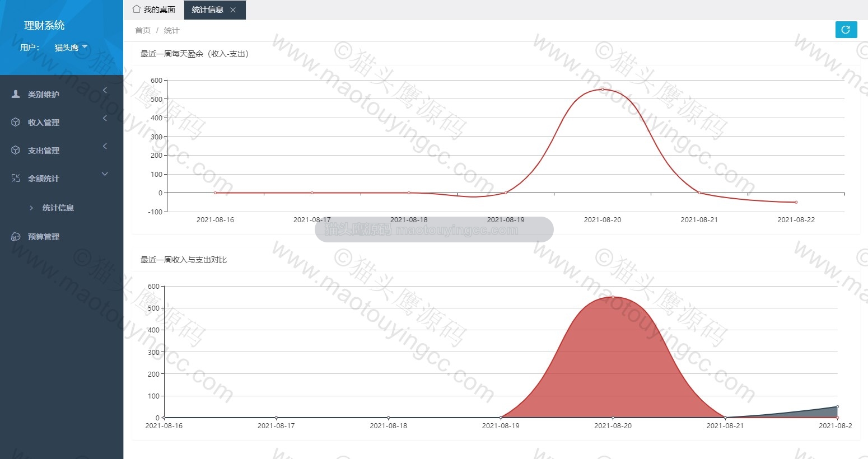Click comparison chart point at 2021-08-18
This screenshot has width=868, height=459.
click(x=388, y=418)
